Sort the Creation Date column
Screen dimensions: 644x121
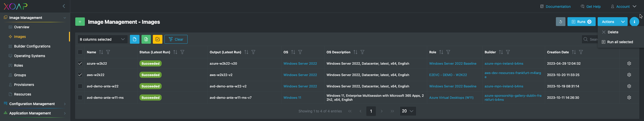click(574, 52)
